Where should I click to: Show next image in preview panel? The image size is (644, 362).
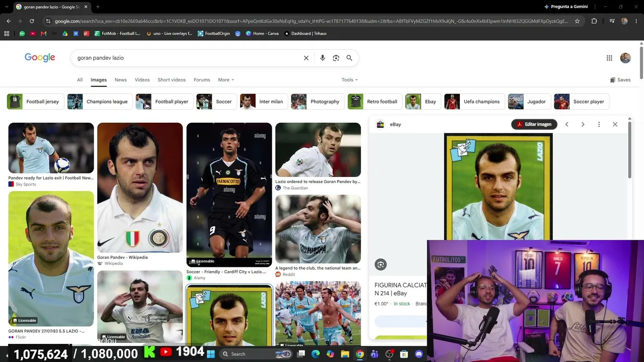click(583, 124)
